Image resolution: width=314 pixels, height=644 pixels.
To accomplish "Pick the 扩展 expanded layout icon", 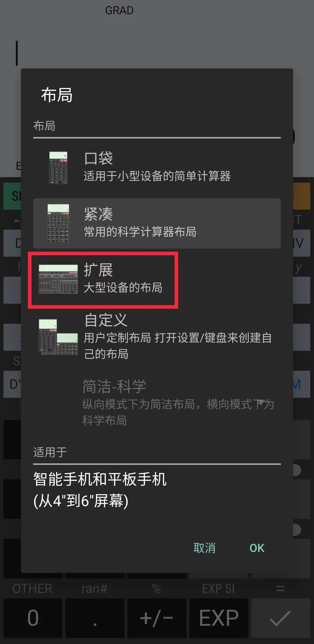I will click(58, 279).
